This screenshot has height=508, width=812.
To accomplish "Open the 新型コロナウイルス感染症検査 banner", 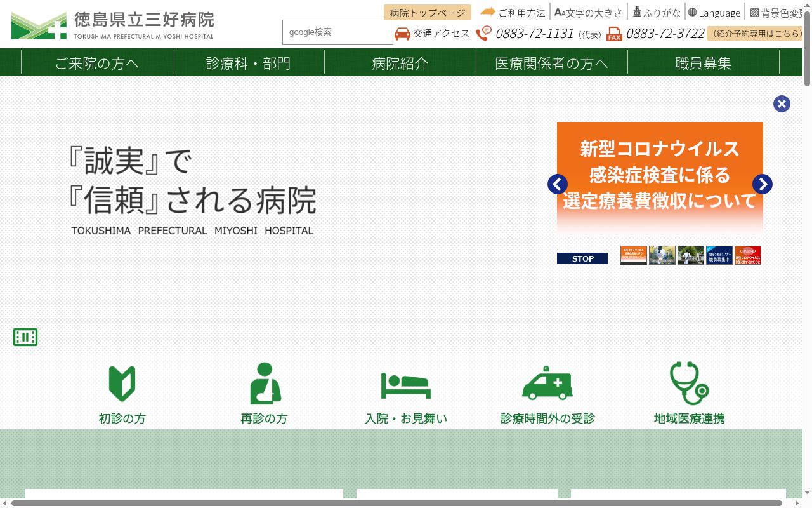I will point(660,179).
